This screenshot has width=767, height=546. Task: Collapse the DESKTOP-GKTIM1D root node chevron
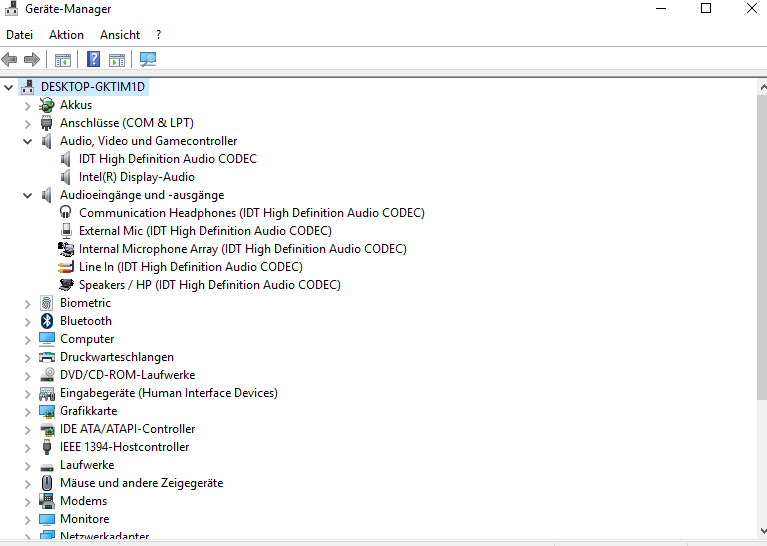9,88
